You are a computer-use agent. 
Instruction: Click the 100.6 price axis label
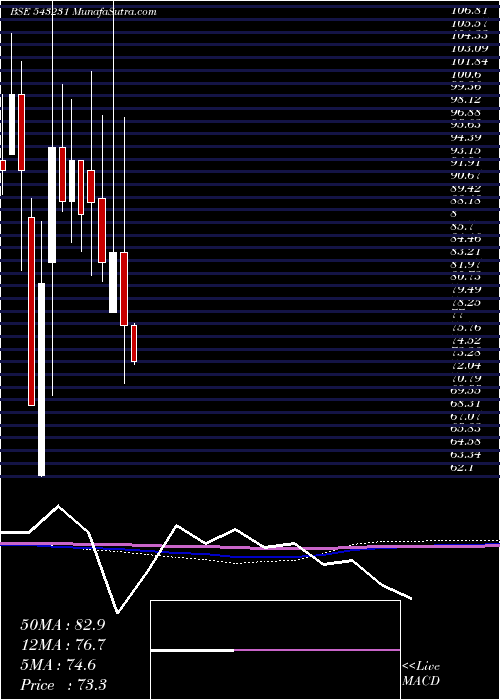coord(465,74)
